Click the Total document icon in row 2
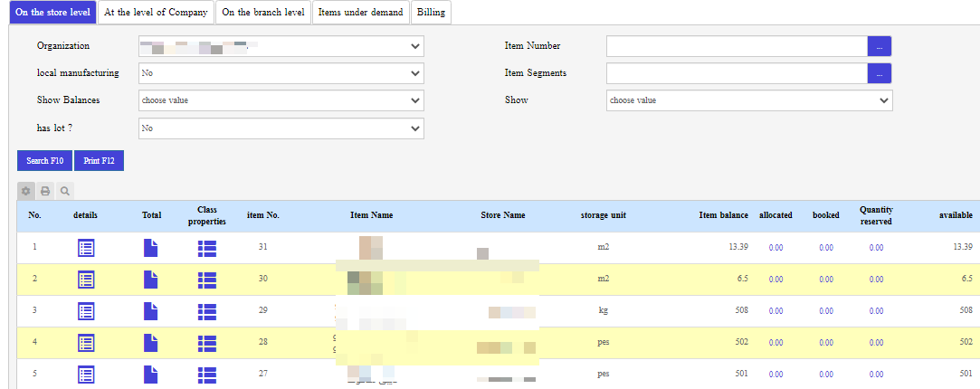The height and width of the screenshot is (389, 980). coord(150,280)
